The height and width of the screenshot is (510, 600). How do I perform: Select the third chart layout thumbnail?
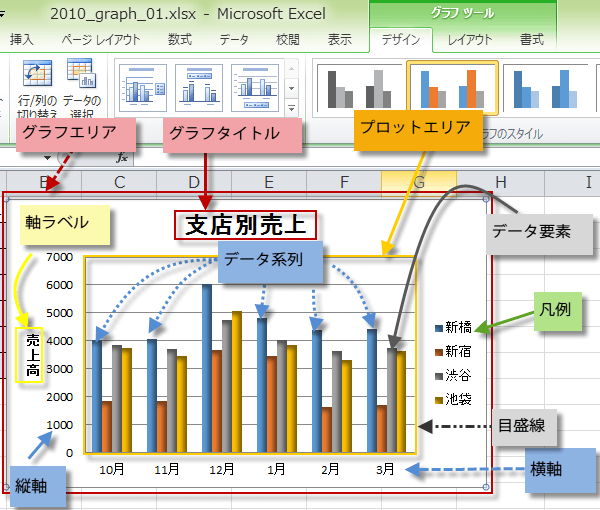pyautogui.click(x=255, y=89)
